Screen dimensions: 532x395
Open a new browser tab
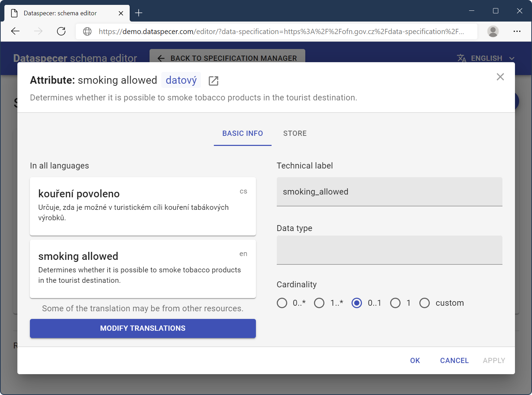point(139,13)
